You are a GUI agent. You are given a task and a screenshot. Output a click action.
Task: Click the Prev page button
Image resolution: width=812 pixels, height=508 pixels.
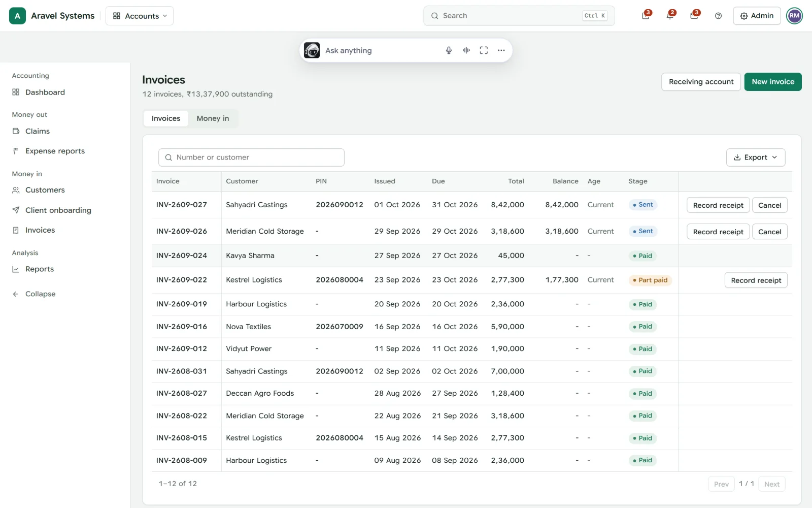(x=721, y=484)
